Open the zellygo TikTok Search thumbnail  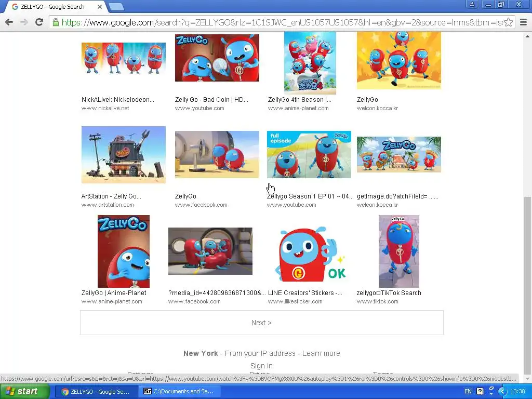pos(399,251)
